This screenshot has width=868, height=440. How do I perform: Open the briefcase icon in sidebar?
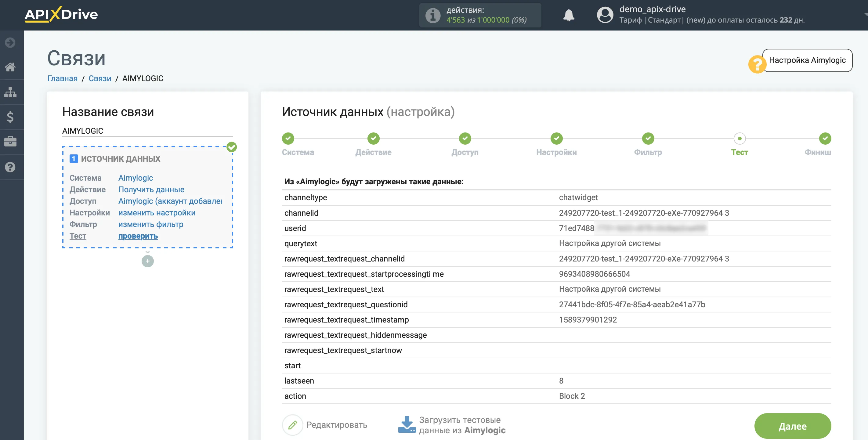10,142
